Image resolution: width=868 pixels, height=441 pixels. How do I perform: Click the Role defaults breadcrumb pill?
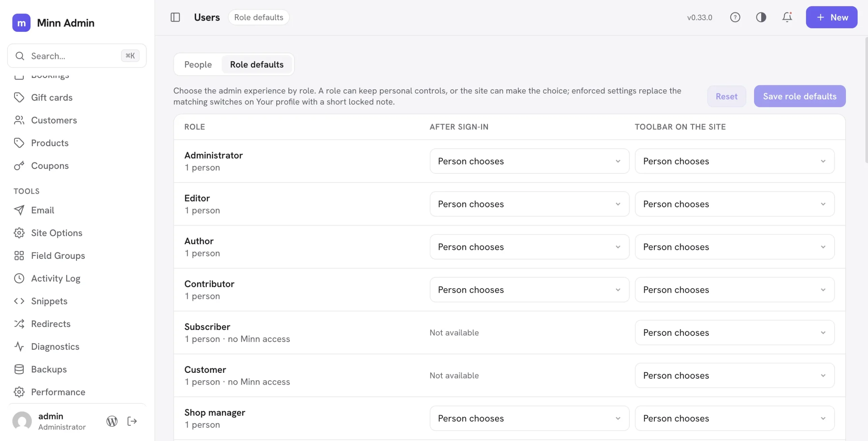[259, 17]
